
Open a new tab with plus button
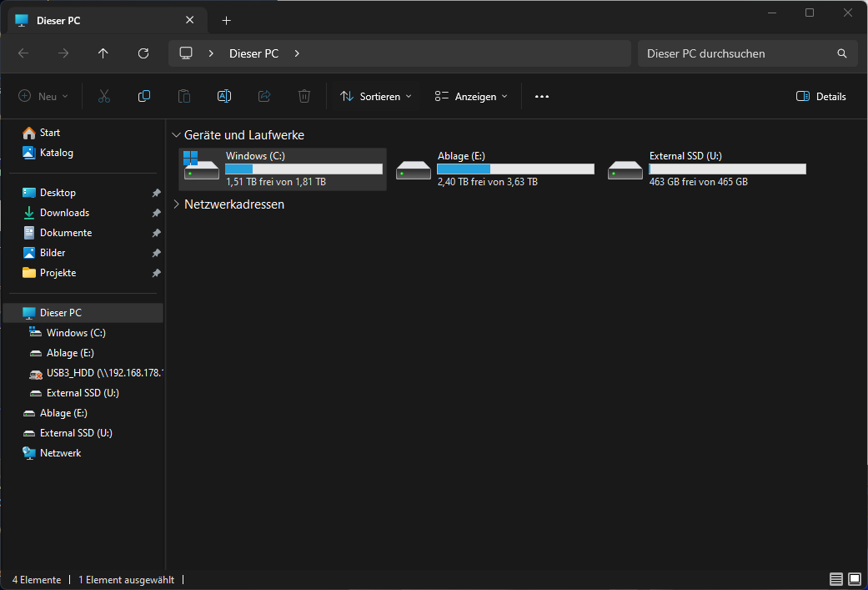tap(227, 21)
